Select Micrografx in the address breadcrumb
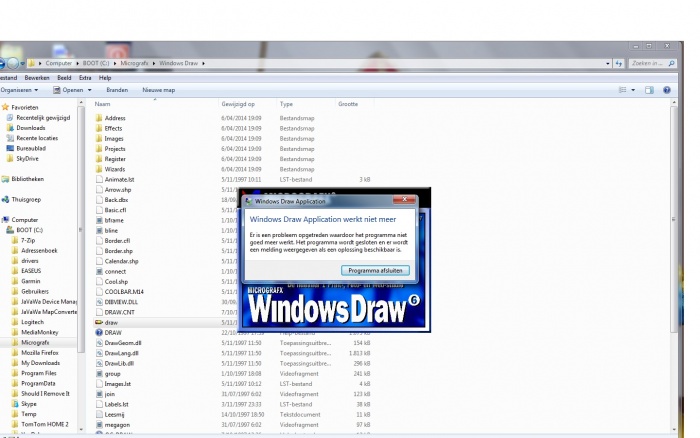This screenshot has height=438, width=700. tap(134, 63)
